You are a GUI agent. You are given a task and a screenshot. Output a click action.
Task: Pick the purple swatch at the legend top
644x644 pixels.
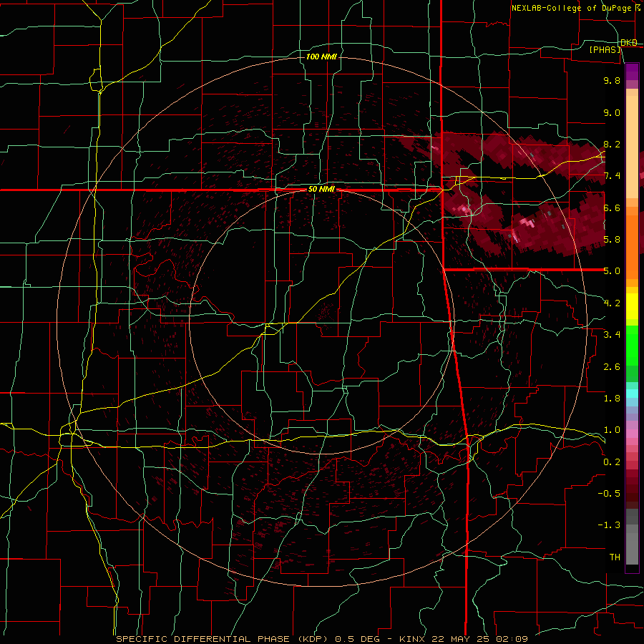[632, 72]
